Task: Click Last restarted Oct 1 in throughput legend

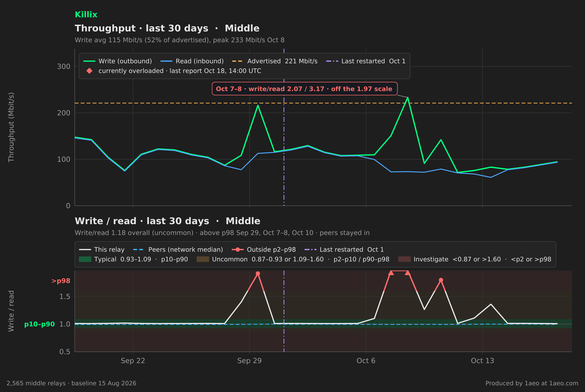Action: pyautogui.click(x=366, y=61)
